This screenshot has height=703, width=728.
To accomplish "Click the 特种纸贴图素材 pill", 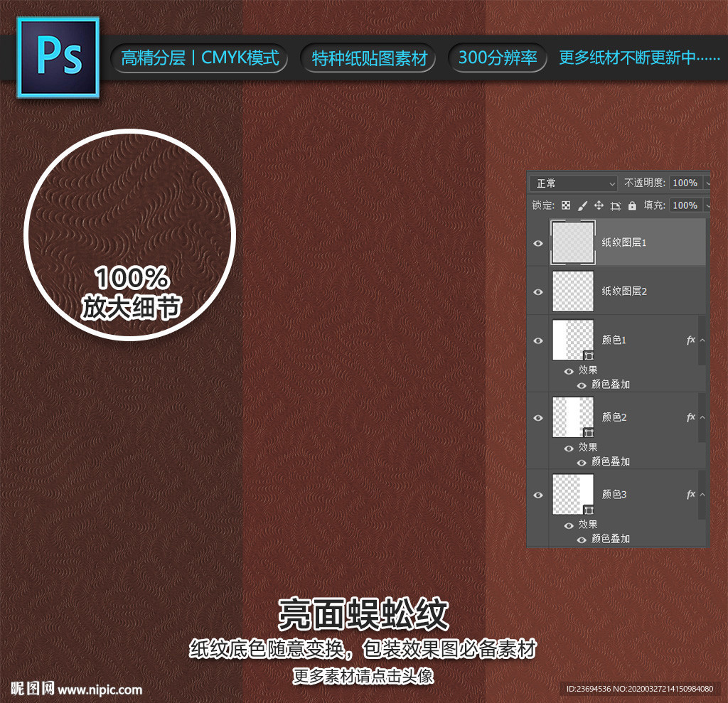I will [x=368, y=58].
